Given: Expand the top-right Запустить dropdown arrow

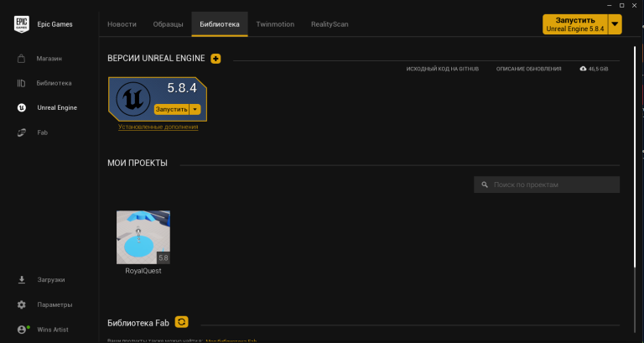Looking at the screenshot, I should [615, 24].
